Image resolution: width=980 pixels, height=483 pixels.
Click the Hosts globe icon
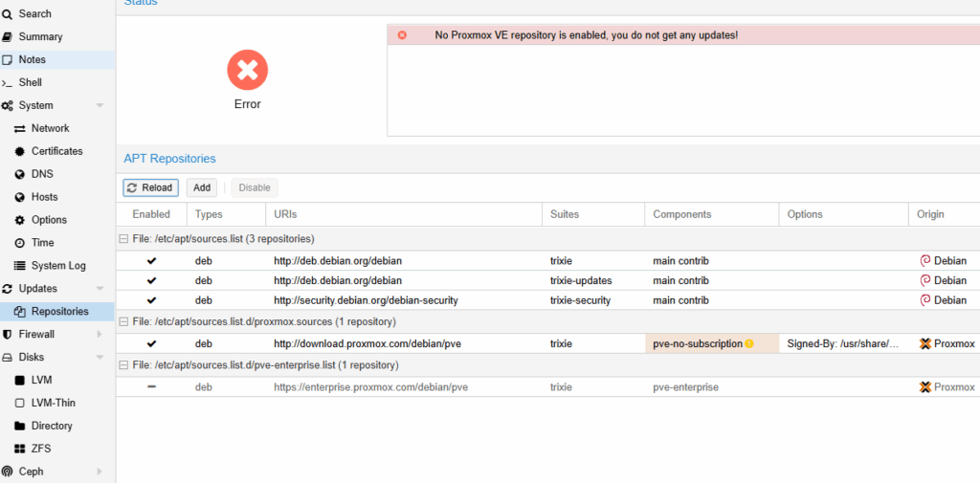click(19, 197)
